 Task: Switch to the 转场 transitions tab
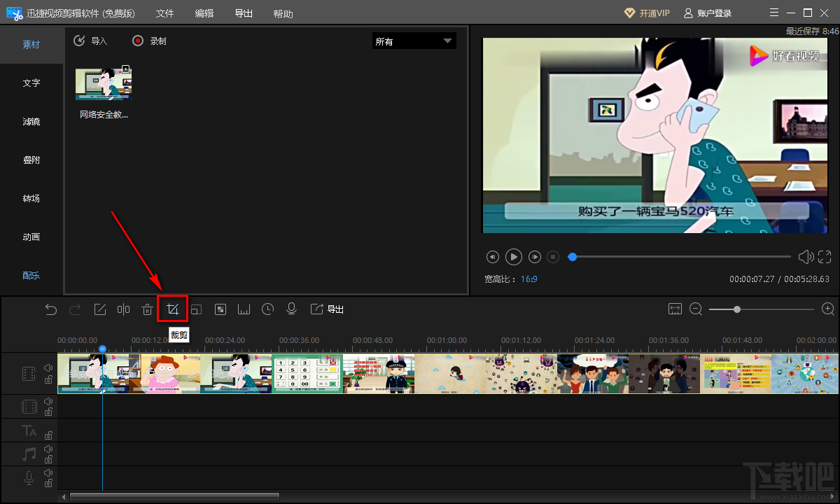pyautogui.click(x=31, y=198)
